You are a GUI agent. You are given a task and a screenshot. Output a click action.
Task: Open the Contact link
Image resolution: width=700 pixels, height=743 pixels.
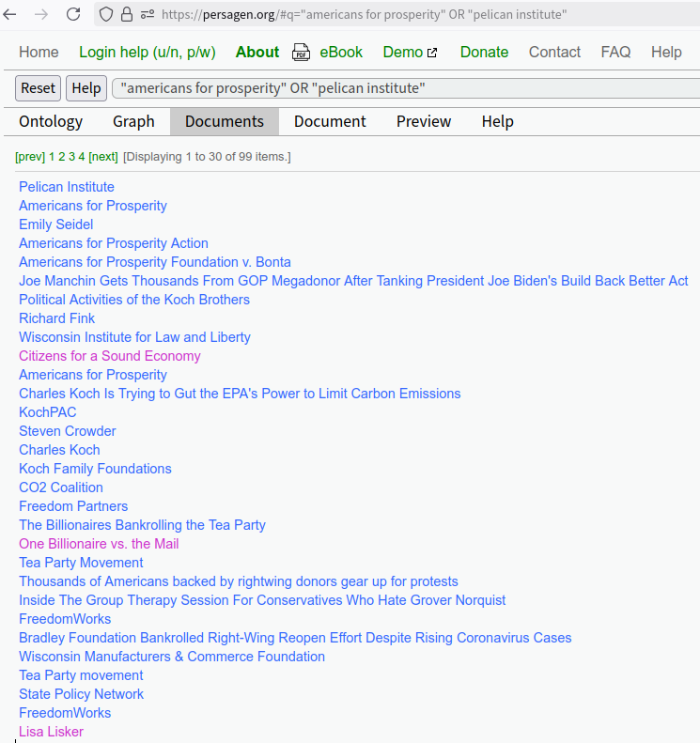coord(554,52)
